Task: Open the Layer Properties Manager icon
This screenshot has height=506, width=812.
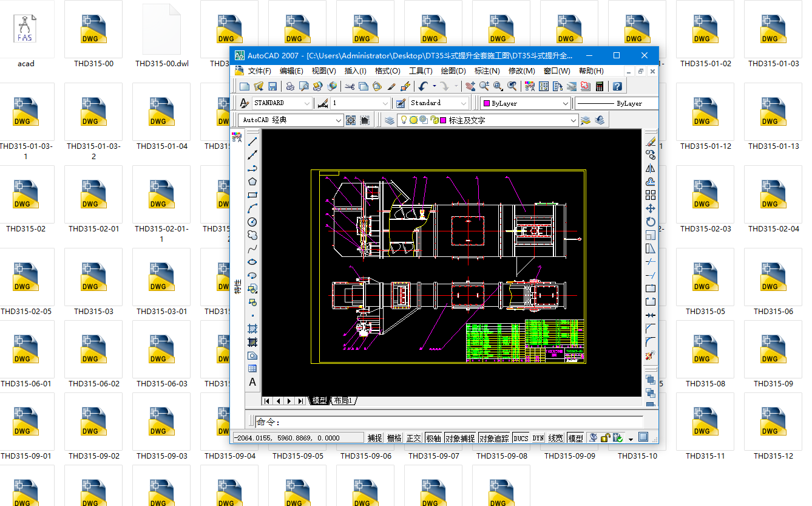Action: [x=390, y=120]
